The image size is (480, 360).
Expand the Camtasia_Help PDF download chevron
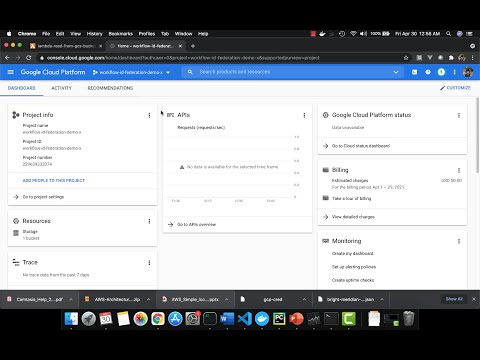71,299
